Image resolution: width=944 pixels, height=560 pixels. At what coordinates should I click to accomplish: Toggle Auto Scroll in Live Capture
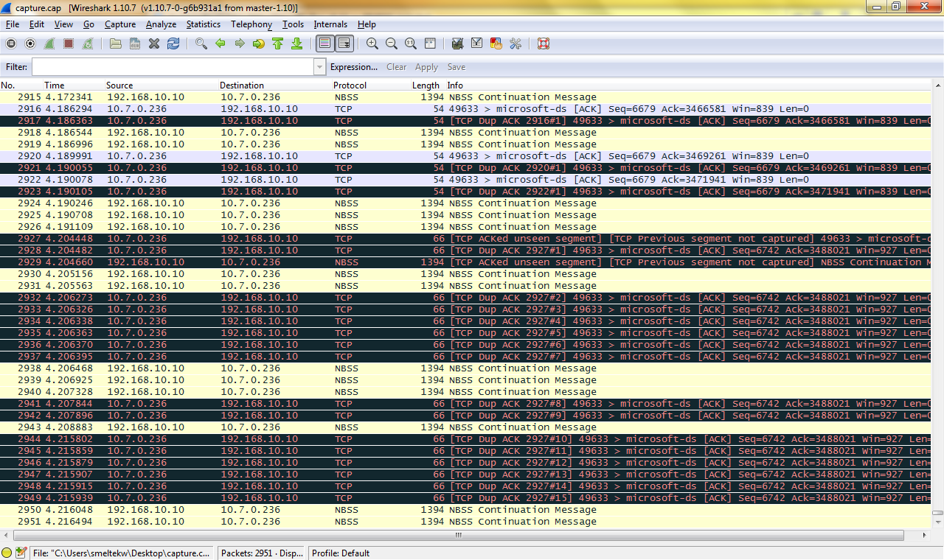pyautogui.click(x=344, y=43)
